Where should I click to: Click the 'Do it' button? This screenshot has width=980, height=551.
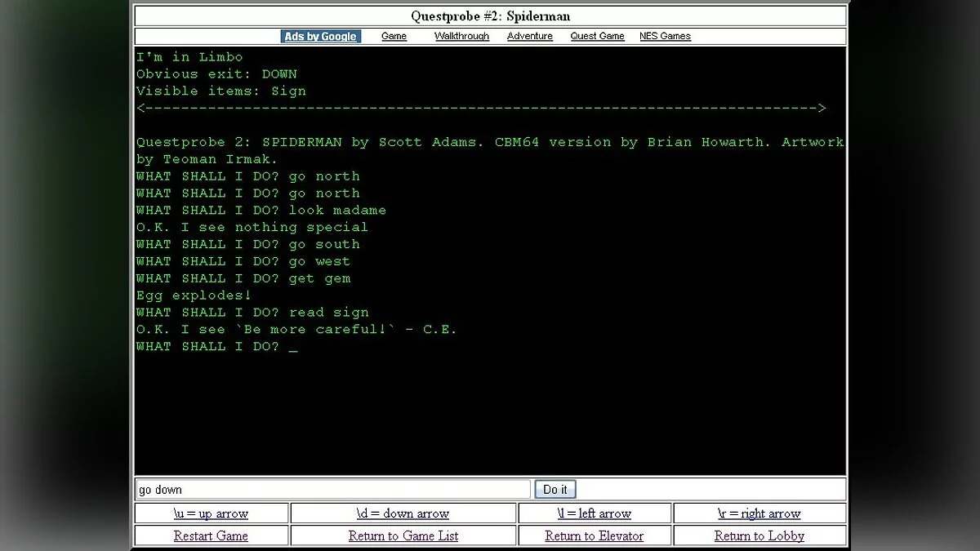pyautogui.click(x=555, y=489)
